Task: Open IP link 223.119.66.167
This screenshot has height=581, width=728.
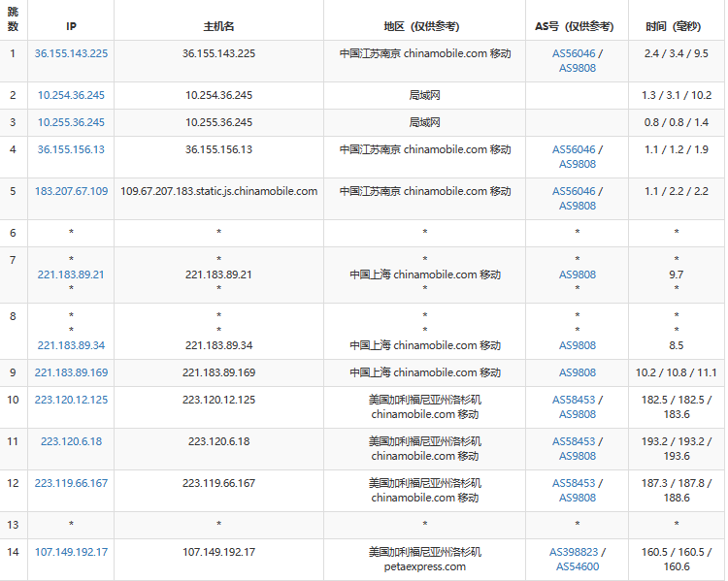Action: [71, 483]
